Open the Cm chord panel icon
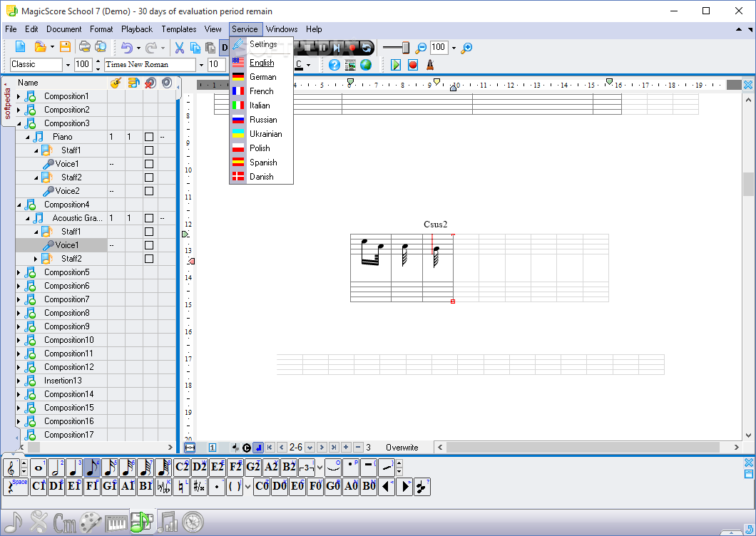 click(65, 522)
